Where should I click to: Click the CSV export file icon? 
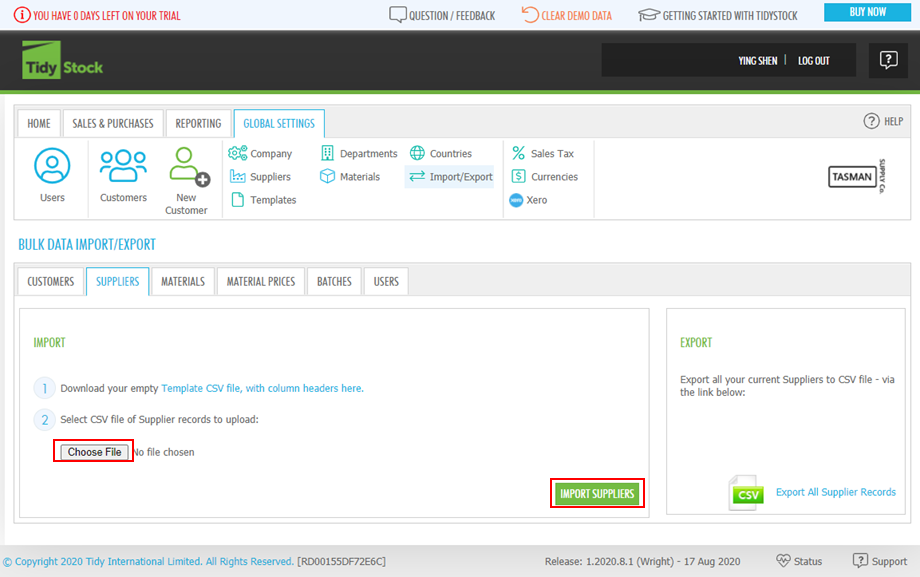coord(746,492)
